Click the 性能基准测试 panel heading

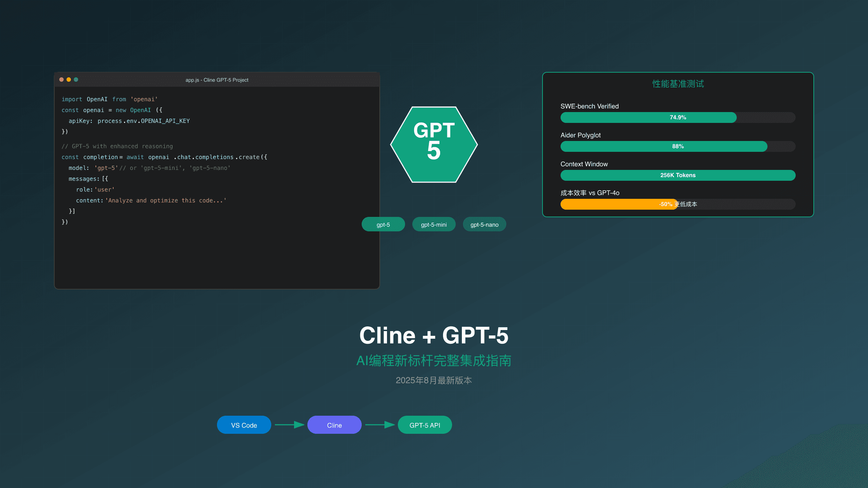click(678, 84)
